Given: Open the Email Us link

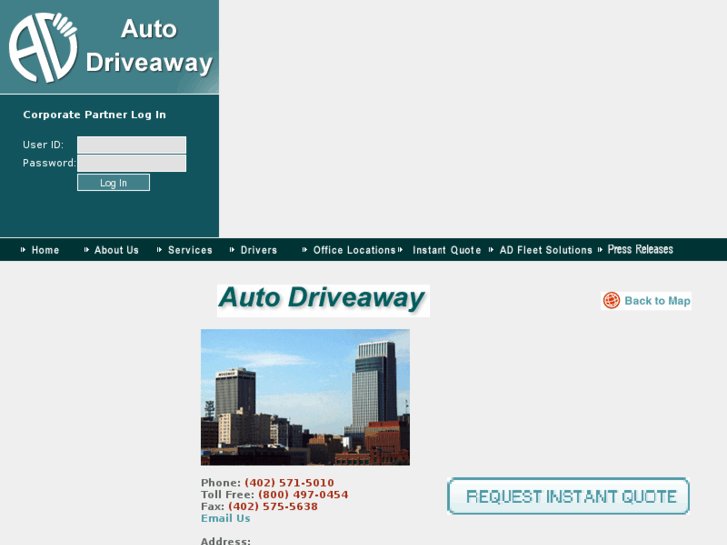Looking at the screenshot, I should click(226, 519).
